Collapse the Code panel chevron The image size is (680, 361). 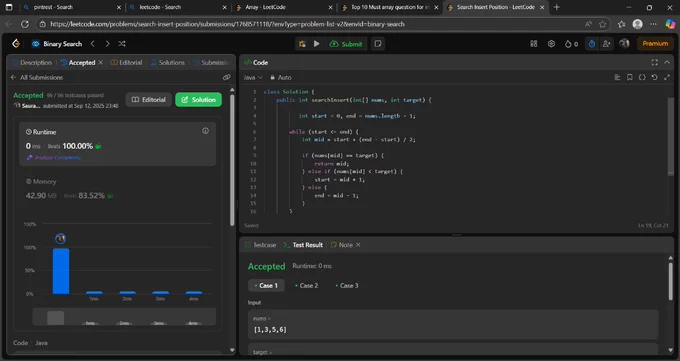click(x=667, y=62)
